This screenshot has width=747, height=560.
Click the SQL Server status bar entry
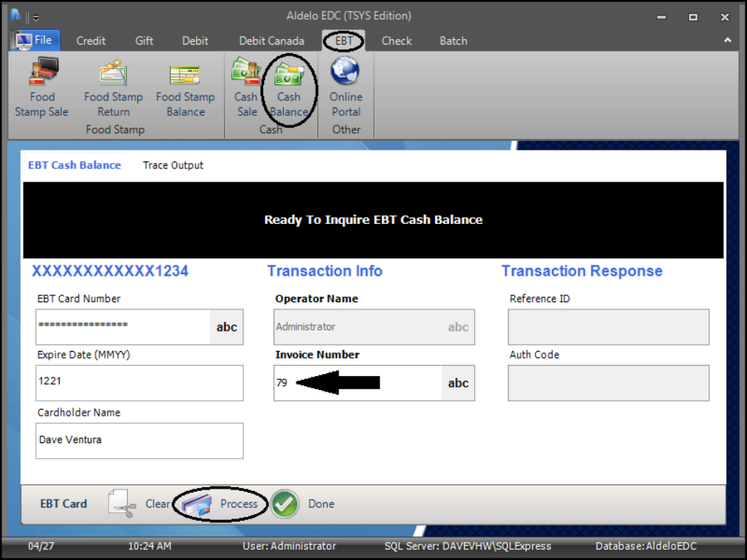[x=468, y=546]
